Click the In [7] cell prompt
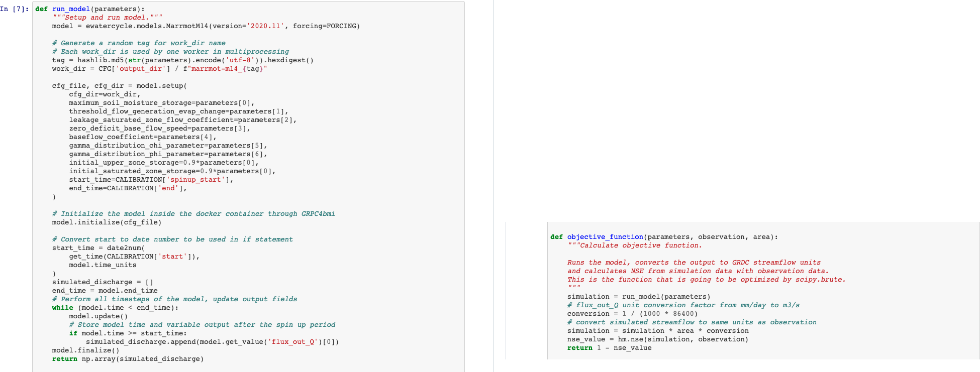The image size is (980, 372). (x=15, y=9)
